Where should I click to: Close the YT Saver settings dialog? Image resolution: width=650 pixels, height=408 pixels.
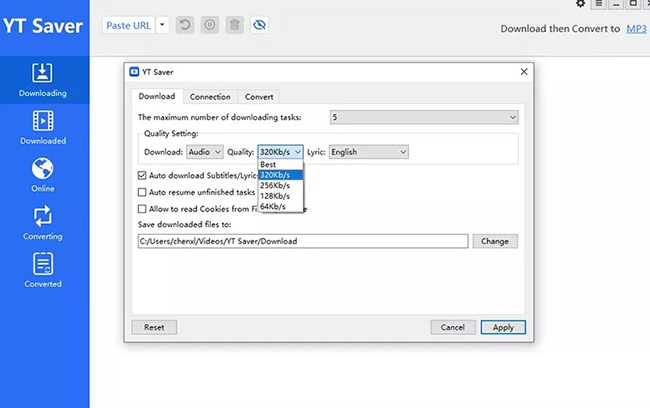(524, 72)
